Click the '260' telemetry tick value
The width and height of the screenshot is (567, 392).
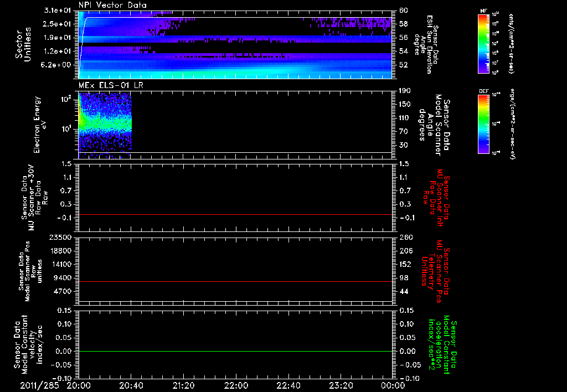tap(406, 238)
